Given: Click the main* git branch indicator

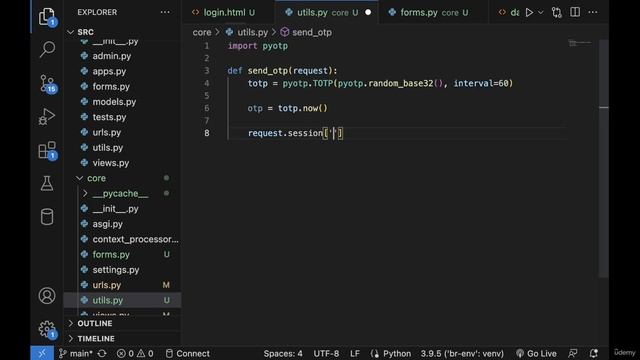Looking at the screenshot, I should [76, 353].
